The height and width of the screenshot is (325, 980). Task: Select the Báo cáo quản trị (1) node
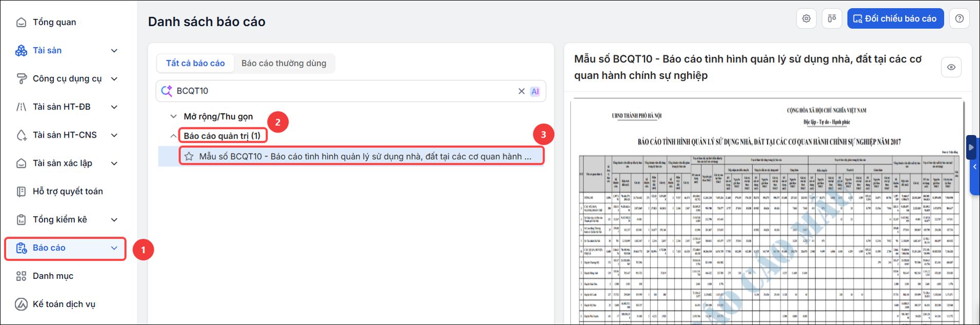point(222,136)
